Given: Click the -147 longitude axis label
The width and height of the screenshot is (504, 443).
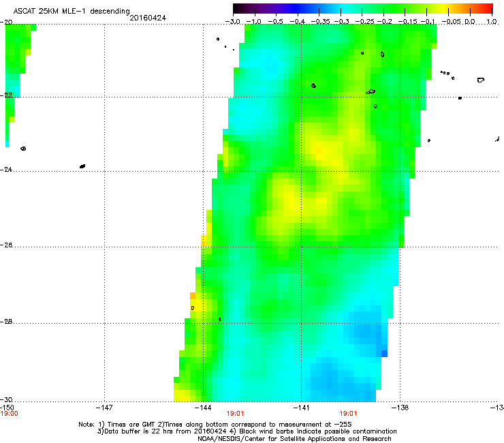Looking at the screenshot, I should [x=104, y=408].
